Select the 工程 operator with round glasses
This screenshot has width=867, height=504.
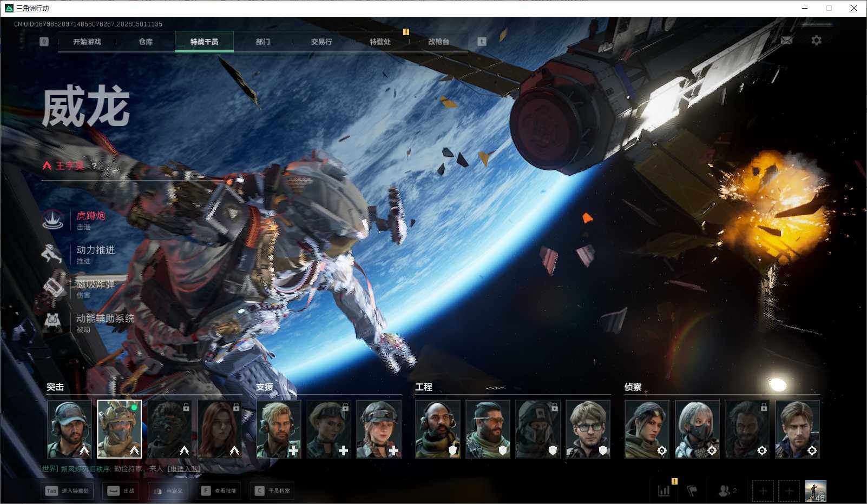(588, 429)
